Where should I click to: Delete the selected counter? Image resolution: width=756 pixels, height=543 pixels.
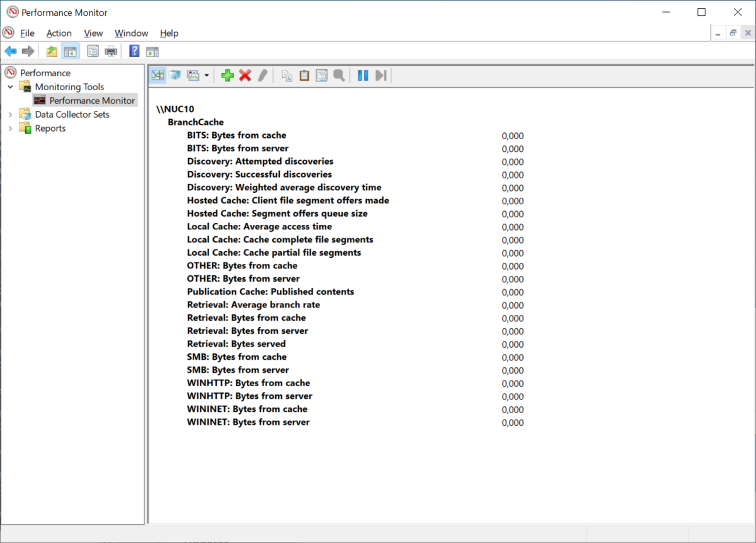[245, 75]
